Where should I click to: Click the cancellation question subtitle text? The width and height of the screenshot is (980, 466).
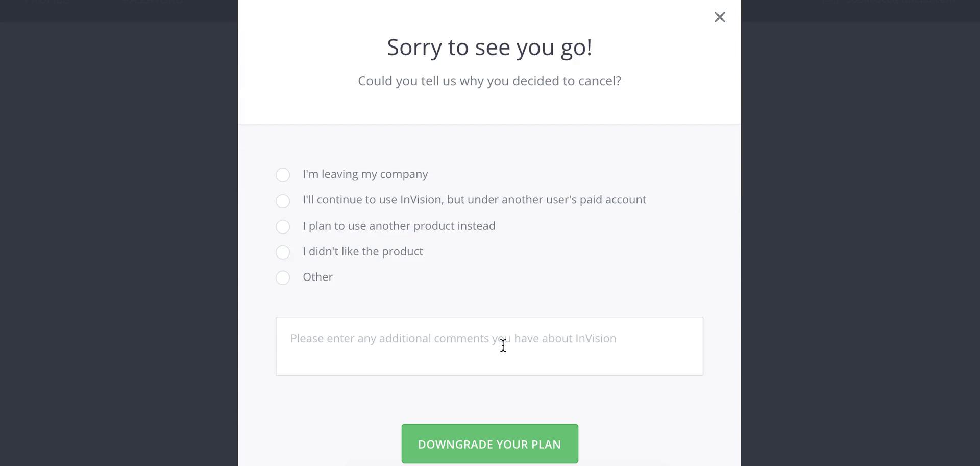pos(489,81)
